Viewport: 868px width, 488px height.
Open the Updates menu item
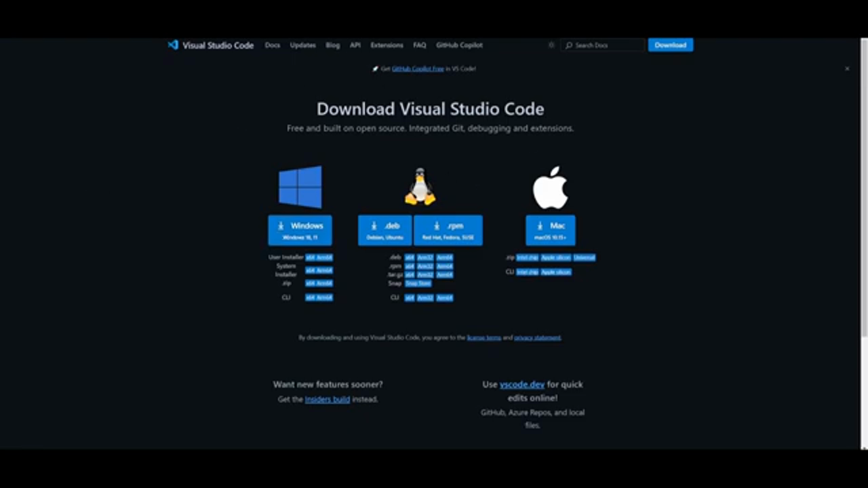point(303,45)
